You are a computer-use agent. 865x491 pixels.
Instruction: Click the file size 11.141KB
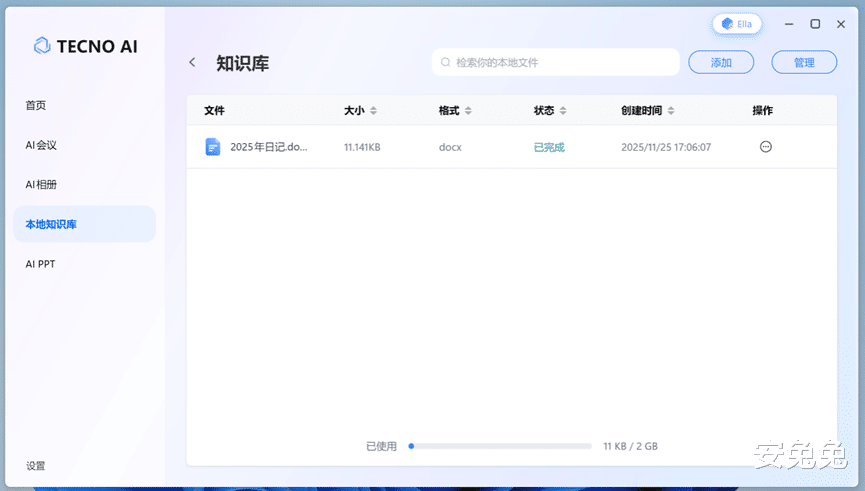point(362,147)
